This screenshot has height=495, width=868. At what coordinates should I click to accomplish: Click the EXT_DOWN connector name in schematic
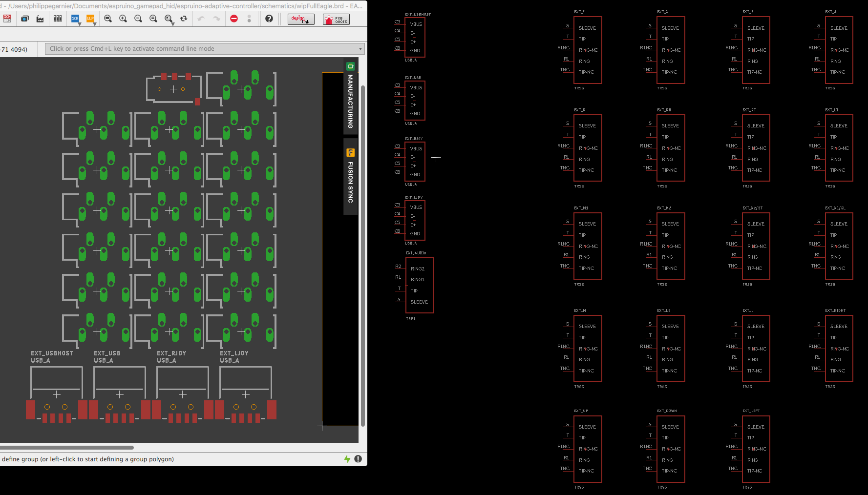[667, 411]
